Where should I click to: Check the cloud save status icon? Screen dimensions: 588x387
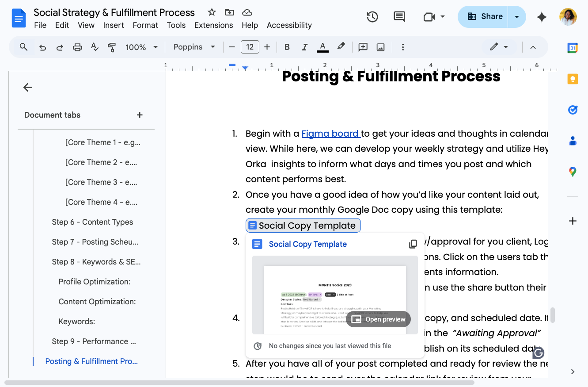[247, 12]
